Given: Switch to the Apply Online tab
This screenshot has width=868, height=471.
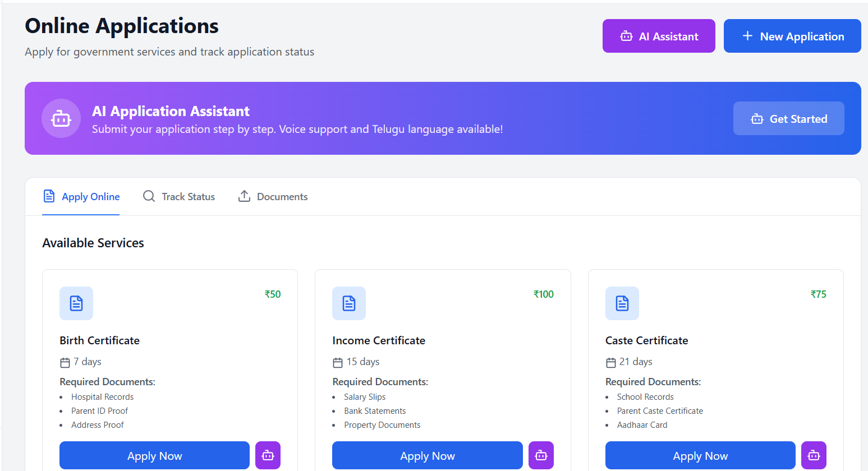Looking at the screenshot, I should pyautogui.click(x=81, y=196).
